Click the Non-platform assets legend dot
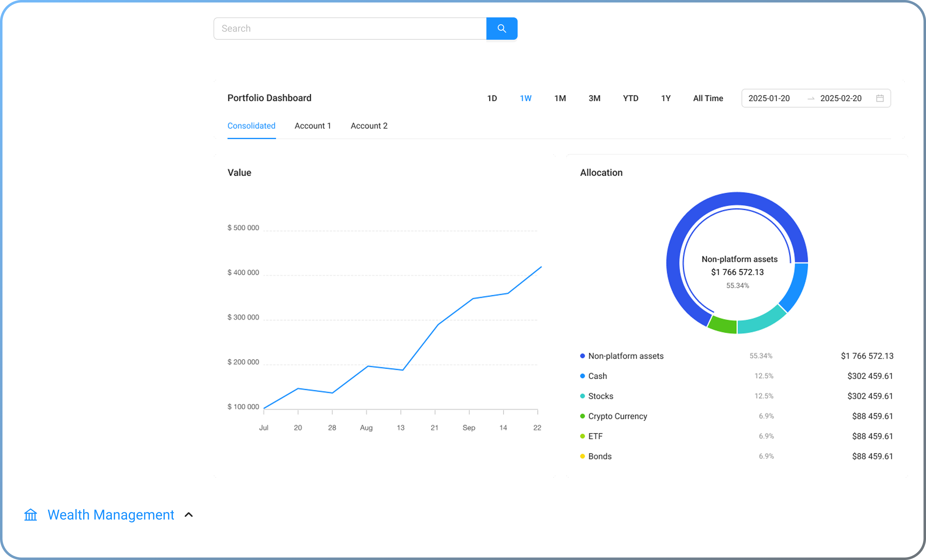926x560 pixels. [x=582, y=356]
